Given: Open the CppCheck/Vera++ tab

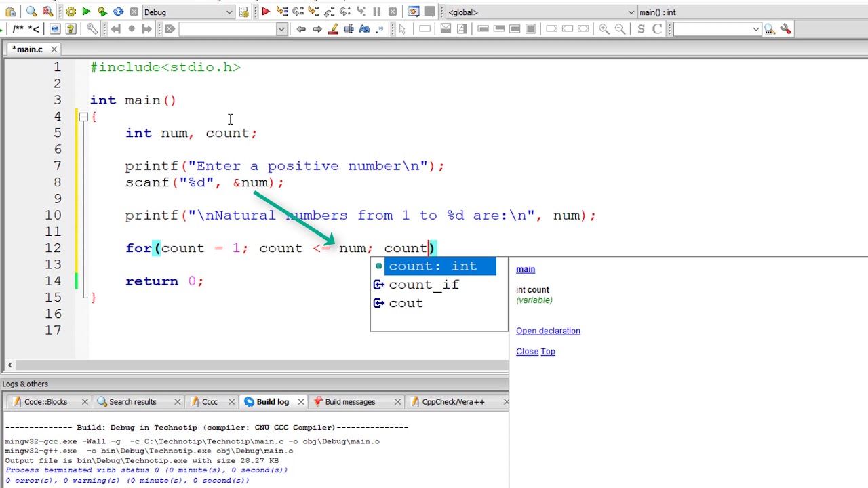Looking at the screenshot, I should click(452, 402).
